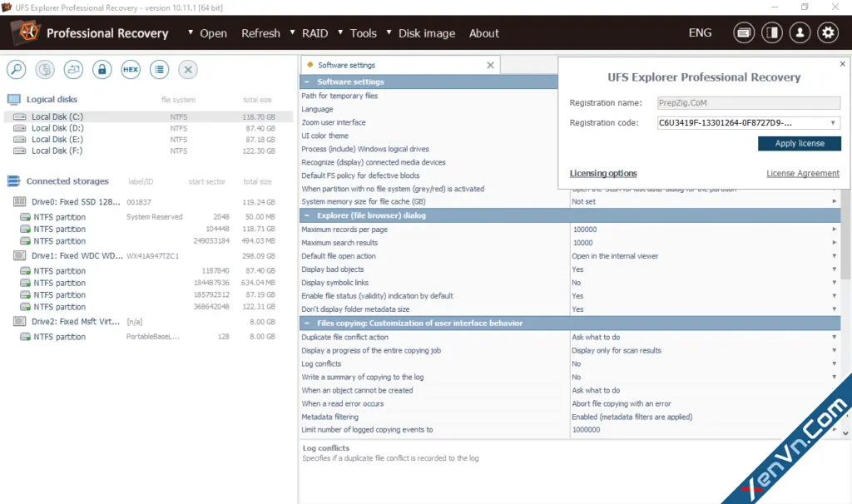Screen dimensions: 852x504
Task: Open Display symbolic links dropdown
Action: pyautogui.click(x=834, y=283)
